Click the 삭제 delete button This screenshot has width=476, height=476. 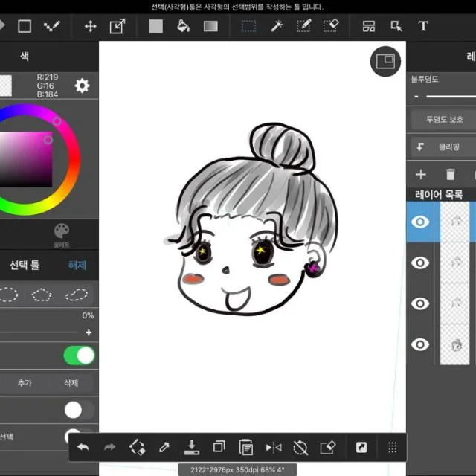pyautogui.click(x=71, y=383)
